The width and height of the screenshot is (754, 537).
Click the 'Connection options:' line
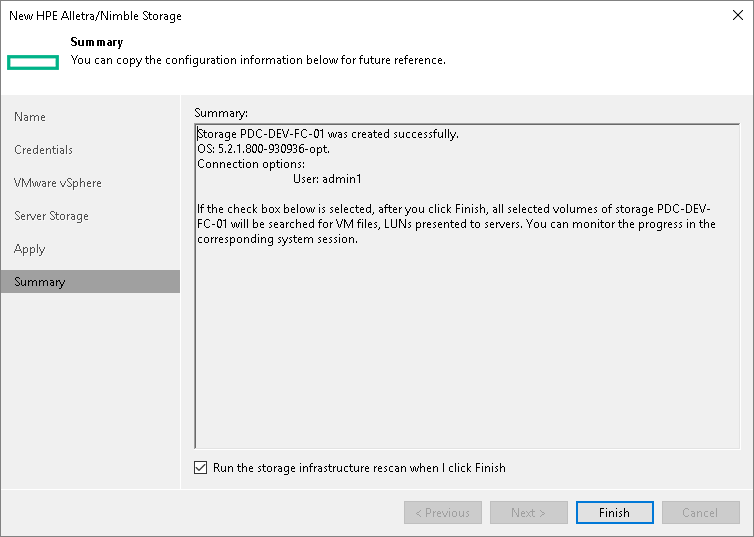click(251, 164)
